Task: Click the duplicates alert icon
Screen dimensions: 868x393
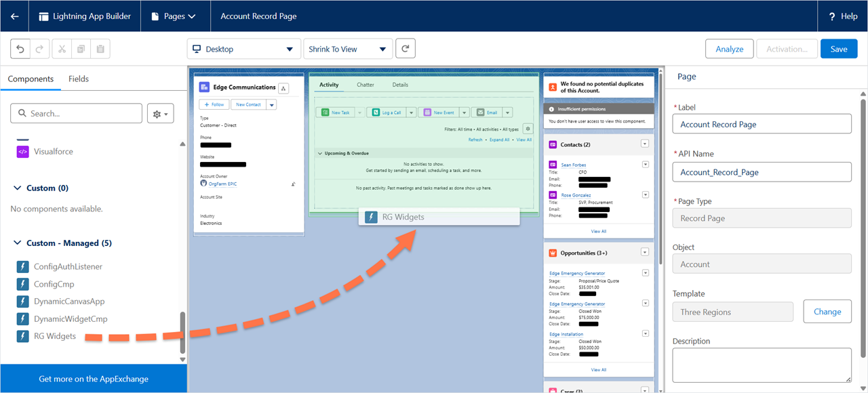Action: tap(553, 87)
